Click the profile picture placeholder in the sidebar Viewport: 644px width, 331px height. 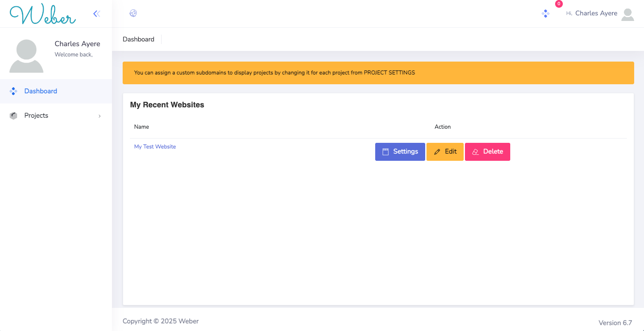pos(26,56)
